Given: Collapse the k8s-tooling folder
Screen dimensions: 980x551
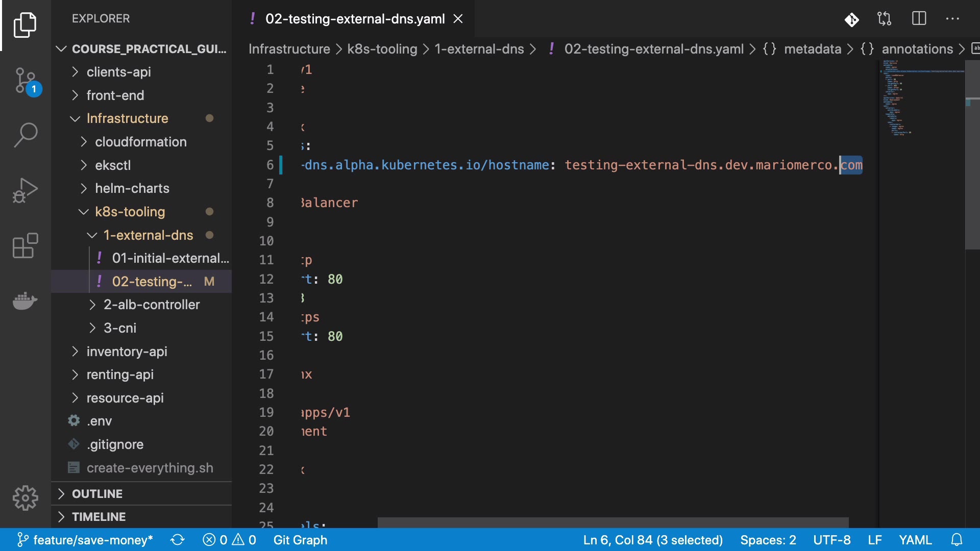Looking at the screenshot, I should pyautogui.click(x=130, y=212).
